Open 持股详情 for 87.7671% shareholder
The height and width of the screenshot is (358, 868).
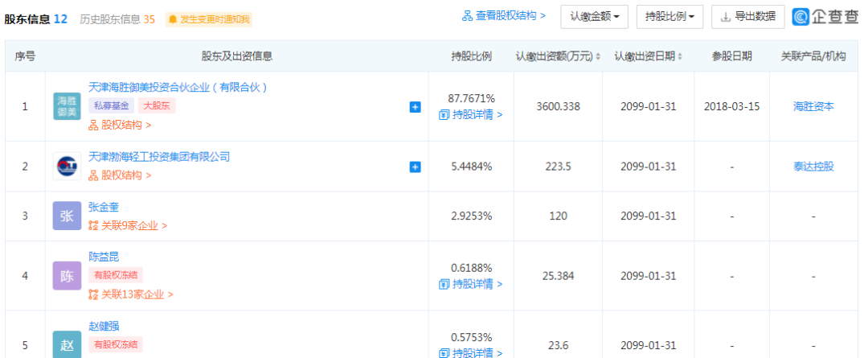point(471,114)
